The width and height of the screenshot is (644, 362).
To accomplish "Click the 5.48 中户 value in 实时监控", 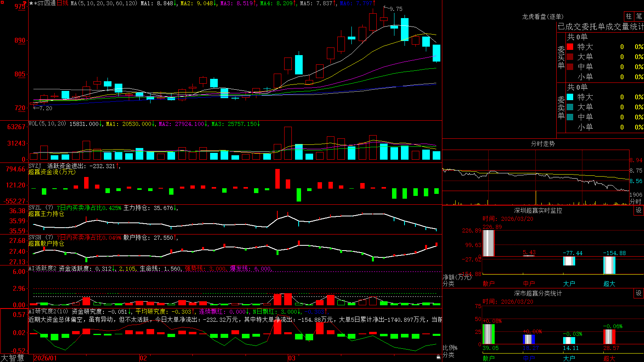I will pyautogui.click(x=529, y=252).
